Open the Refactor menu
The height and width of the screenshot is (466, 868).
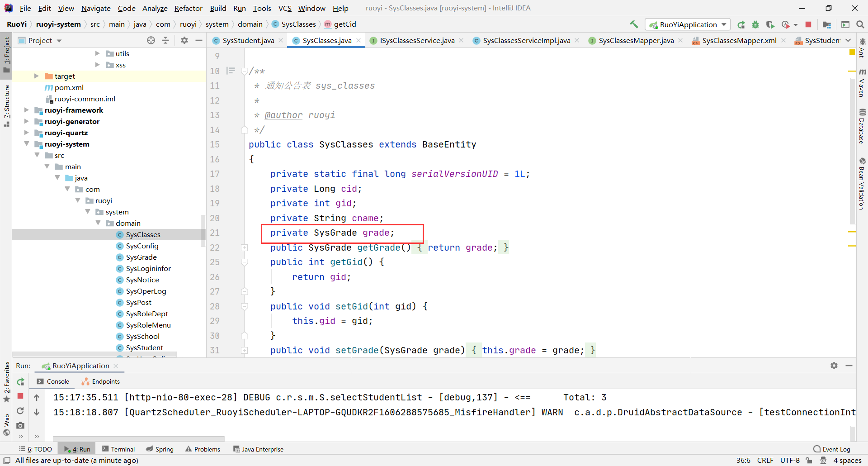(x=188, y=8)
